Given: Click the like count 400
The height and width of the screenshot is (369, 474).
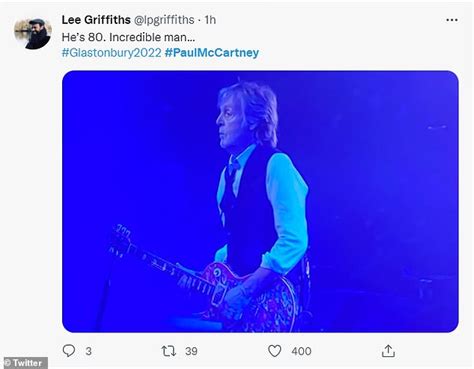Looking at the screenshot, I should 301,351.
